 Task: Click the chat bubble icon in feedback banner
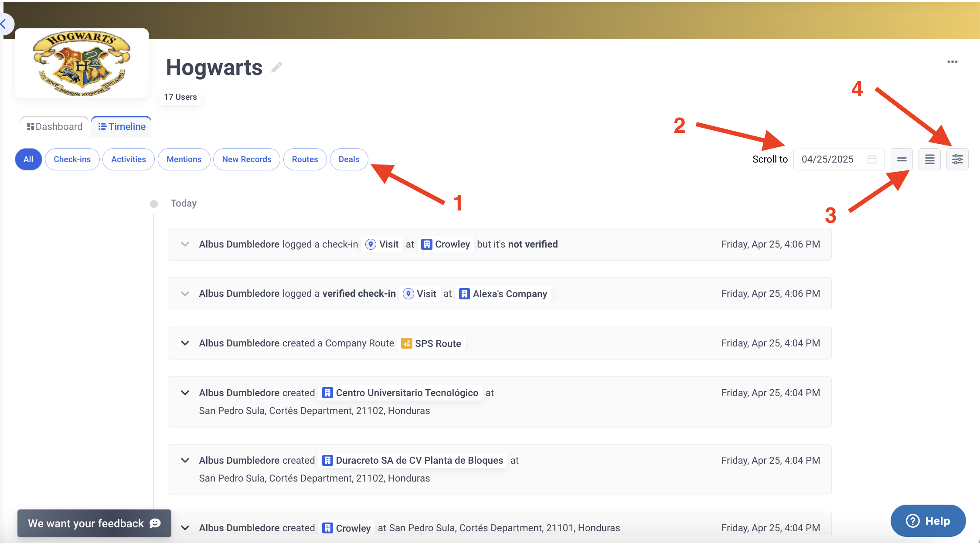click(155, 523)
